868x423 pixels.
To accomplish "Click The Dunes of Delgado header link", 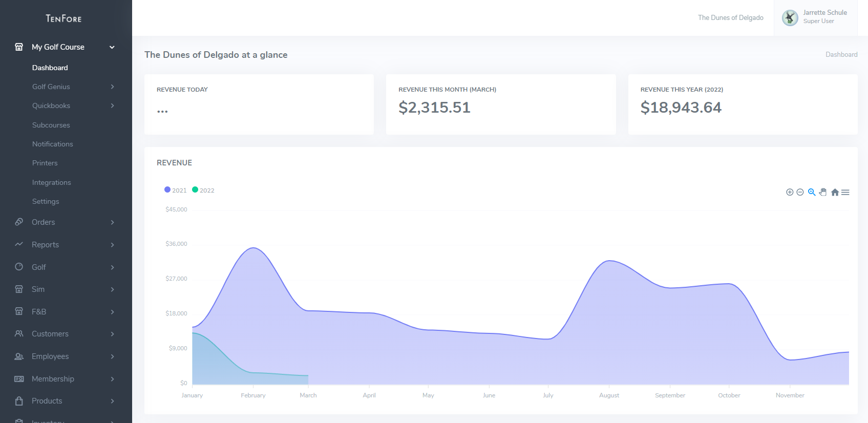I will click(x=730, y=18).
